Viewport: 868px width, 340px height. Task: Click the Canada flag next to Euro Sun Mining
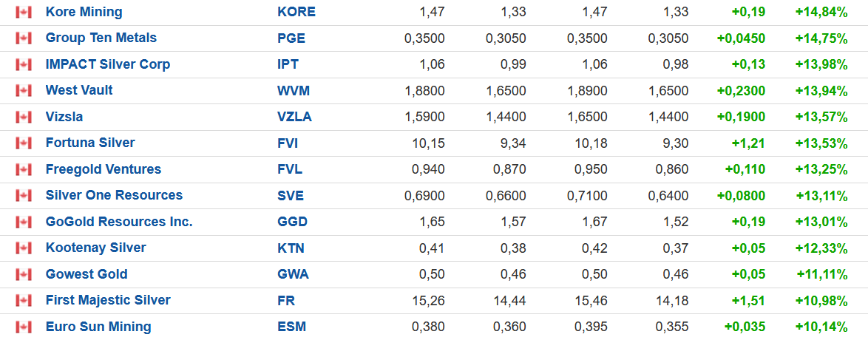click(24, 327)
